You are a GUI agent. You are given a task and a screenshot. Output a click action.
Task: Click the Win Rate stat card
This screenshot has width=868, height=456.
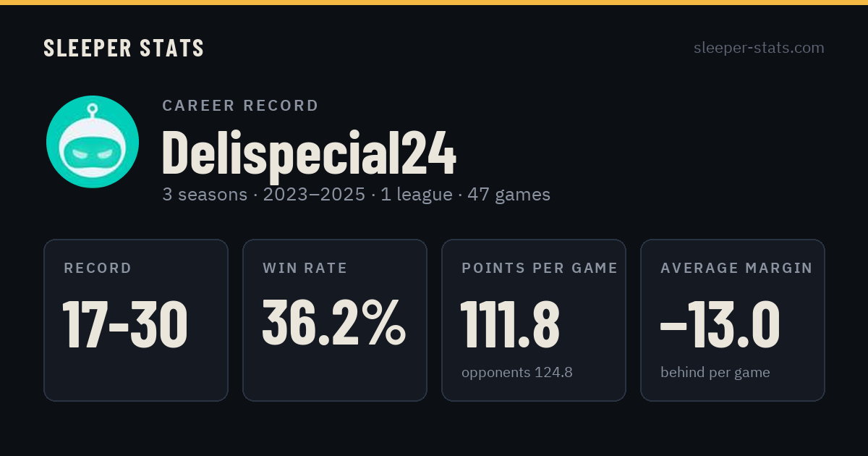pos(335,320)
